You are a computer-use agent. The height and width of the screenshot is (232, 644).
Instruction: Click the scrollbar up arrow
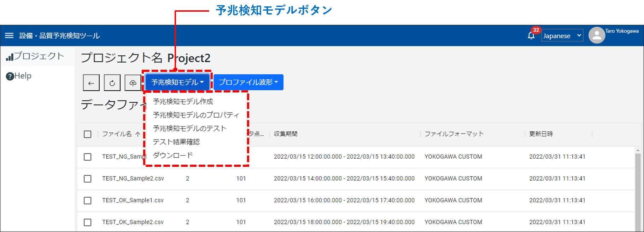click(x=638, y=151)
